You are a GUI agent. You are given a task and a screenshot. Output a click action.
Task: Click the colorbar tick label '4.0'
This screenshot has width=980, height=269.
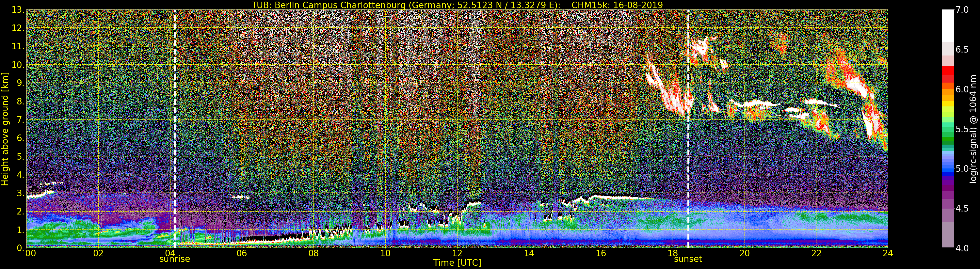coord(962,248)
